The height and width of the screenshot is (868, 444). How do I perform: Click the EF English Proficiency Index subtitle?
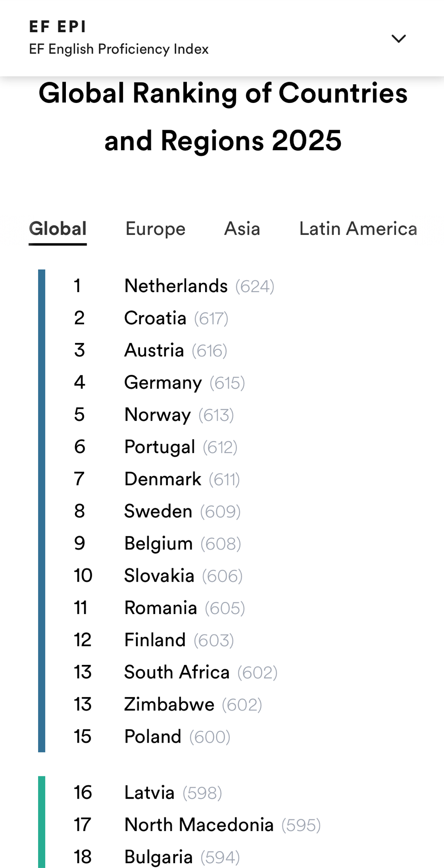118,49
